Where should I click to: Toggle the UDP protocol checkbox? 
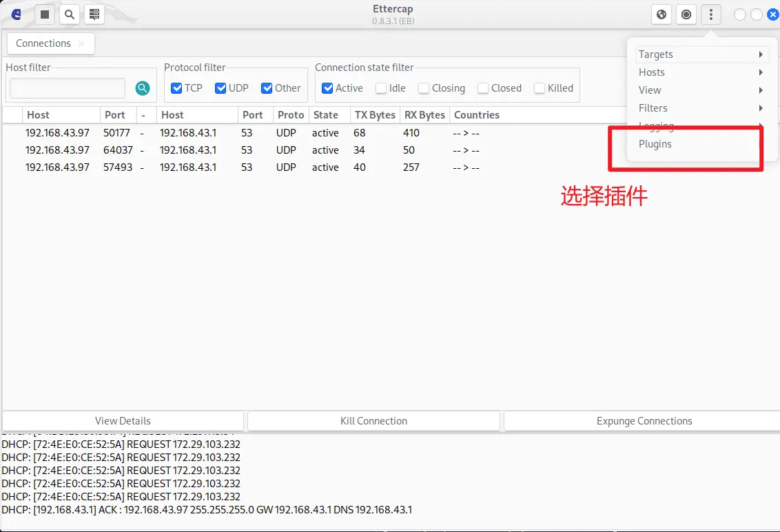tap(220, 88)
